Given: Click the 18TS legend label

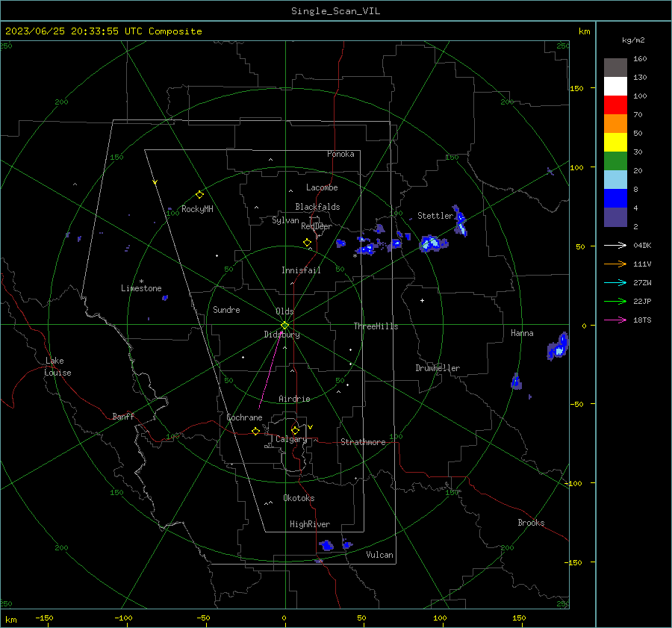Looking at the screenshot, I should 642,320.
